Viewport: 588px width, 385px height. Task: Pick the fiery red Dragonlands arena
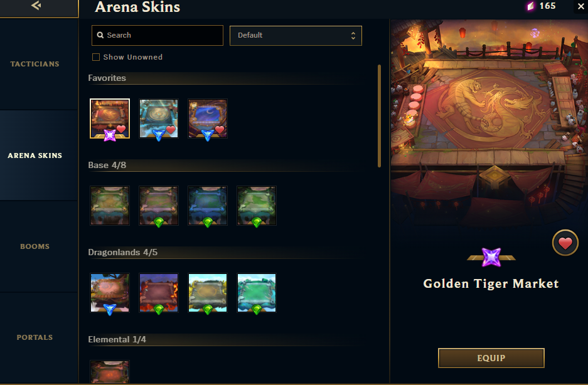pyautogui.click(x=159, y=293)
